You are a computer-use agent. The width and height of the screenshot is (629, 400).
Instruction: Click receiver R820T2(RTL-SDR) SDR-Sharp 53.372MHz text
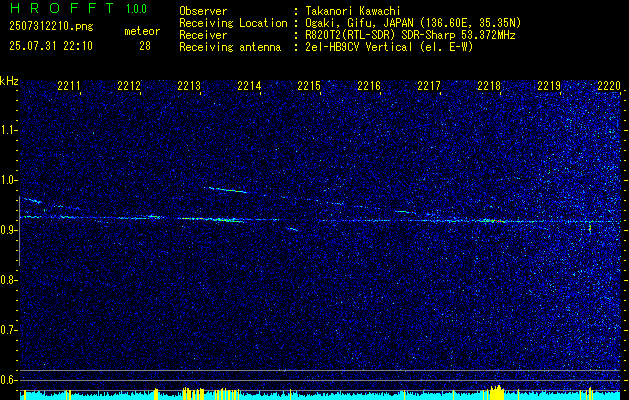(410, 35)
